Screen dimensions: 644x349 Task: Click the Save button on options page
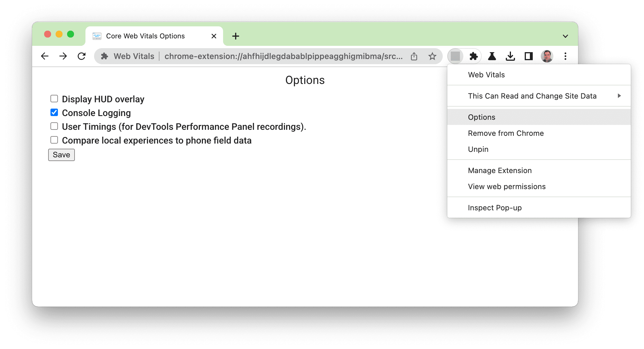click(61, 155)
